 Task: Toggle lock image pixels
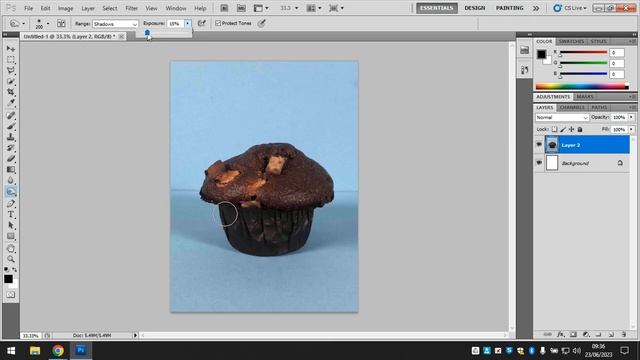click(x=563, y=129)
